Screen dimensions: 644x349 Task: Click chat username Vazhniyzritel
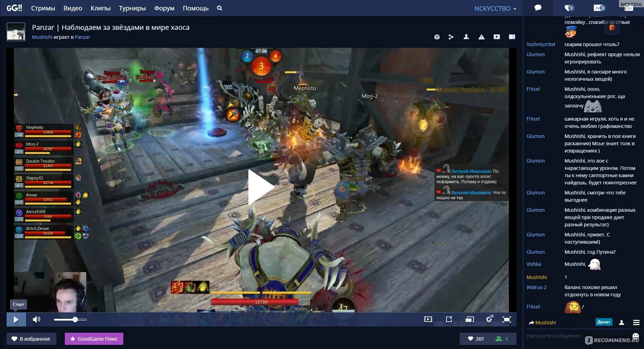[541, 44]
